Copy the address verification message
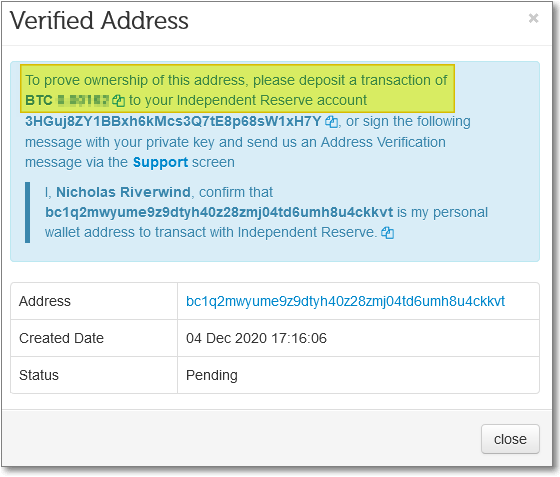 [387, 233]
